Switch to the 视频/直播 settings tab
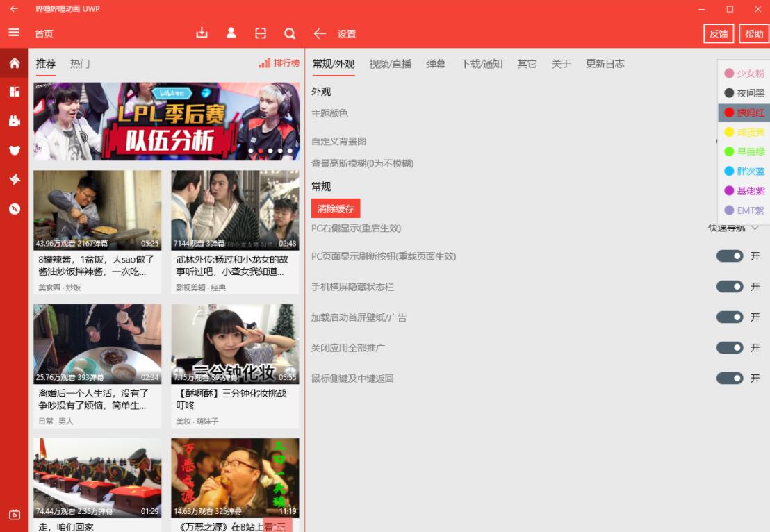Image resolution: width=770 pixels, height=532 pixels. coord(391,64)
